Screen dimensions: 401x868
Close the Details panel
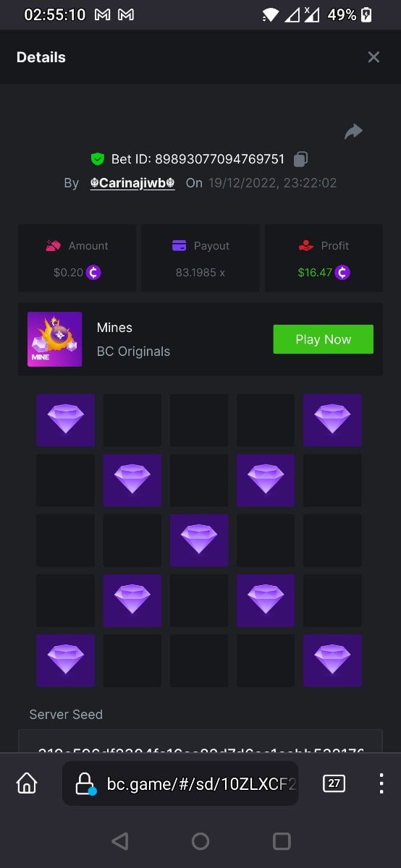click(x=373, y=57)
